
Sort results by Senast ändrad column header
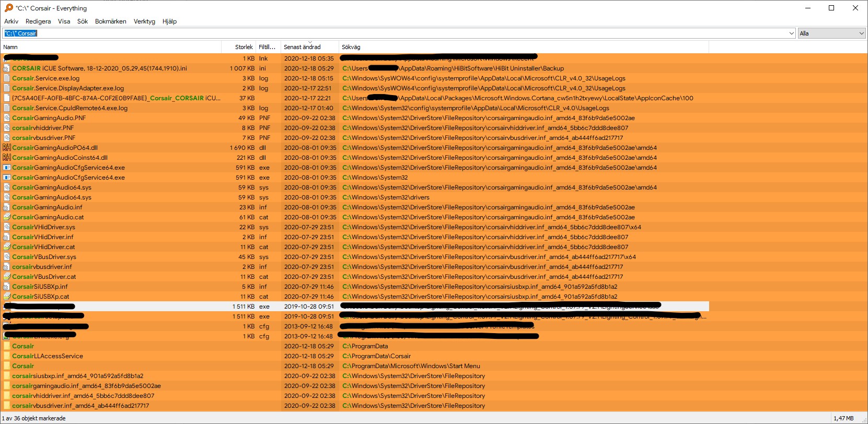tap(310, 47)
